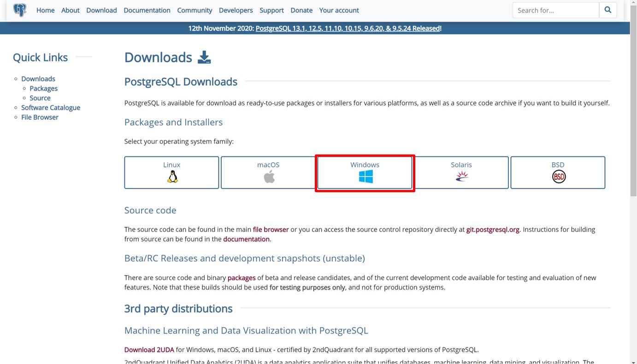
Task: Visit the git.postgresql.org link
Action: (493, 229)
